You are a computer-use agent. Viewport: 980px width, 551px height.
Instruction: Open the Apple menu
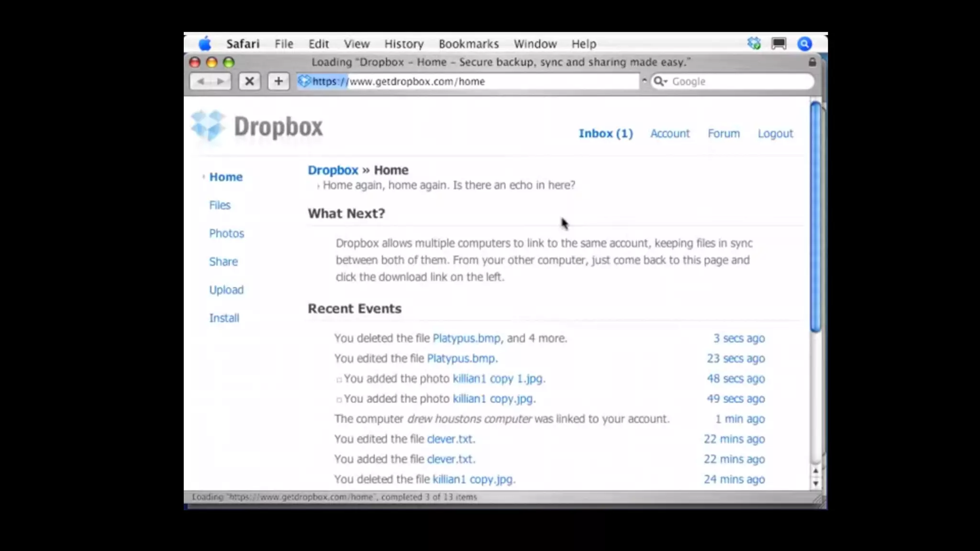coord(205,44)
